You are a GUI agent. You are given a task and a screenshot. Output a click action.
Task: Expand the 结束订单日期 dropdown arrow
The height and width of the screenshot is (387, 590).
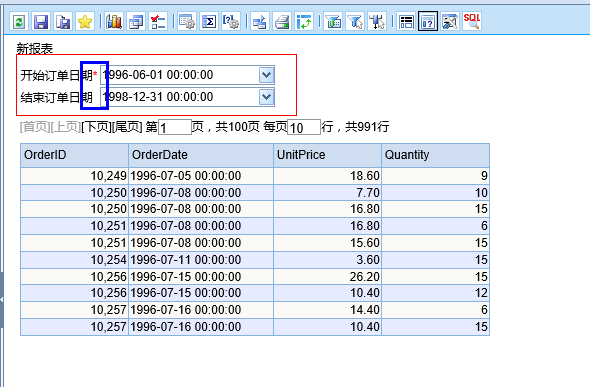tap(266, 97)
